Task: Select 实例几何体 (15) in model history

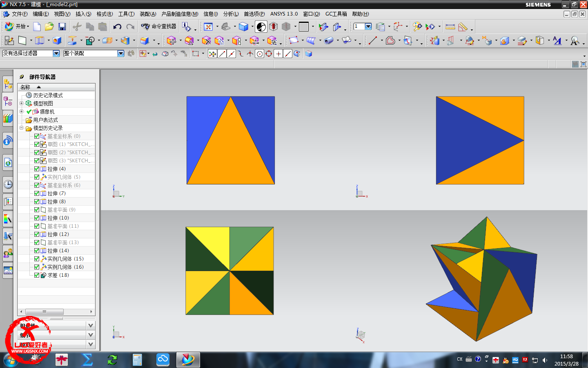Action: point(65,259)
